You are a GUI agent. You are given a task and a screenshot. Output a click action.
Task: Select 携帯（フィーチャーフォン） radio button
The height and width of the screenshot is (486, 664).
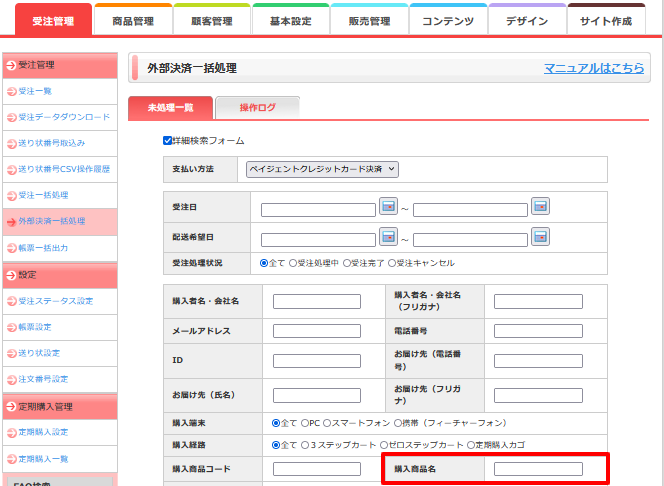tap(398, 423)
